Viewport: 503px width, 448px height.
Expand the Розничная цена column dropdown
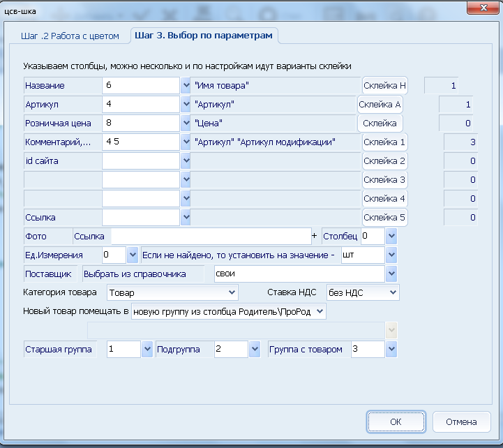pyautogui.click(x=186, y=124)
